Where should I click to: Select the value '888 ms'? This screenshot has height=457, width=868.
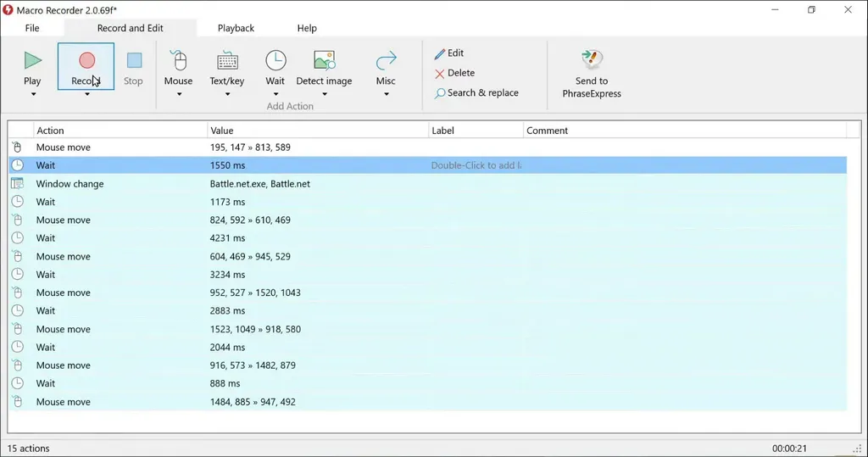click(x=225, y=383)
